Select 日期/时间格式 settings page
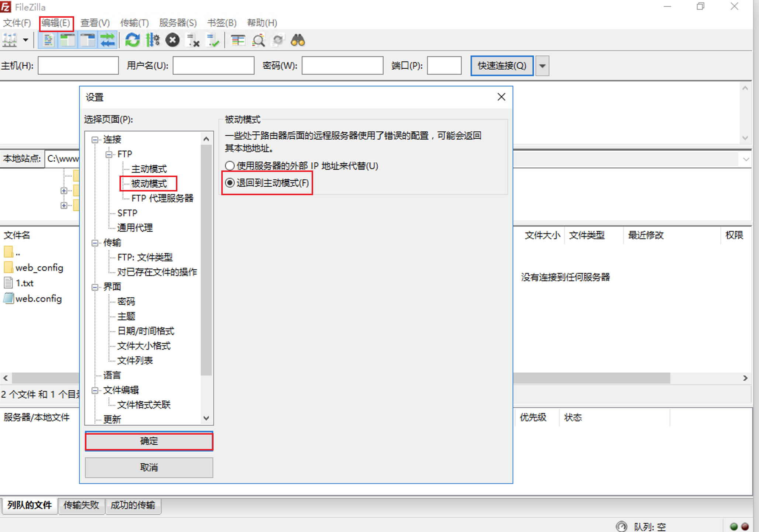Screen dimensions: 759x532 146,331
